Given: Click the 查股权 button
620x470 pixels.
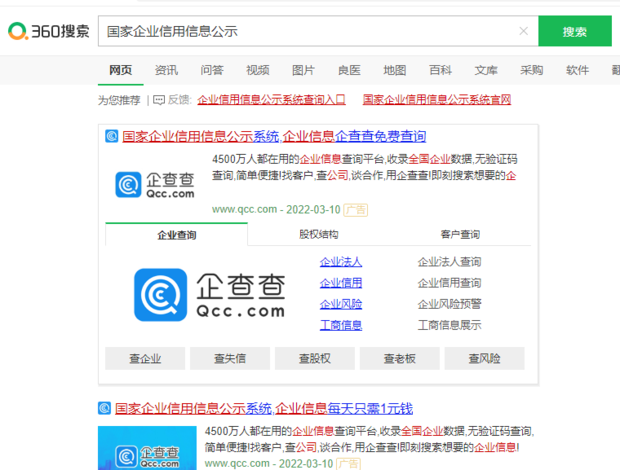Looking at the screenshot, I should click(x=315, y=359).
